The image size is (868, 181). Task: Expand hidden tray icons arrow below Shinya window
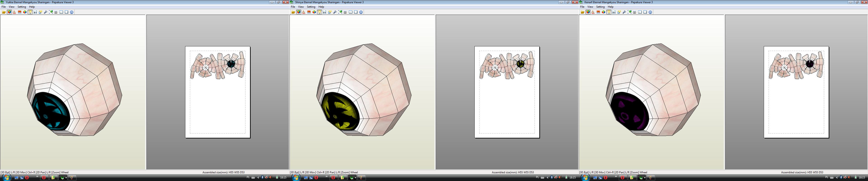(548, 178)
